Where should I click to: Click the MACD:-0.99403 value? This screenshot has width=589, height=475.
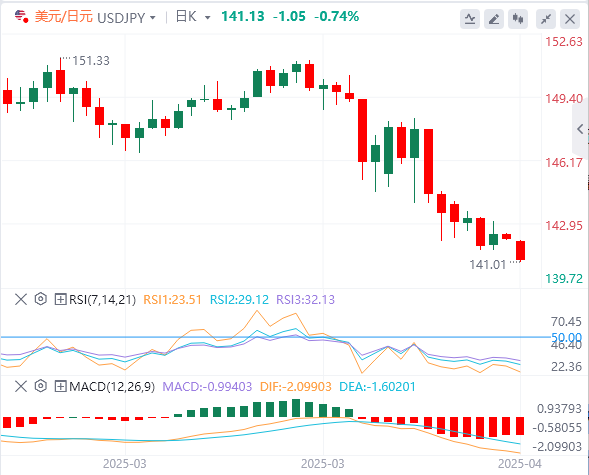[x=207, y=386]
